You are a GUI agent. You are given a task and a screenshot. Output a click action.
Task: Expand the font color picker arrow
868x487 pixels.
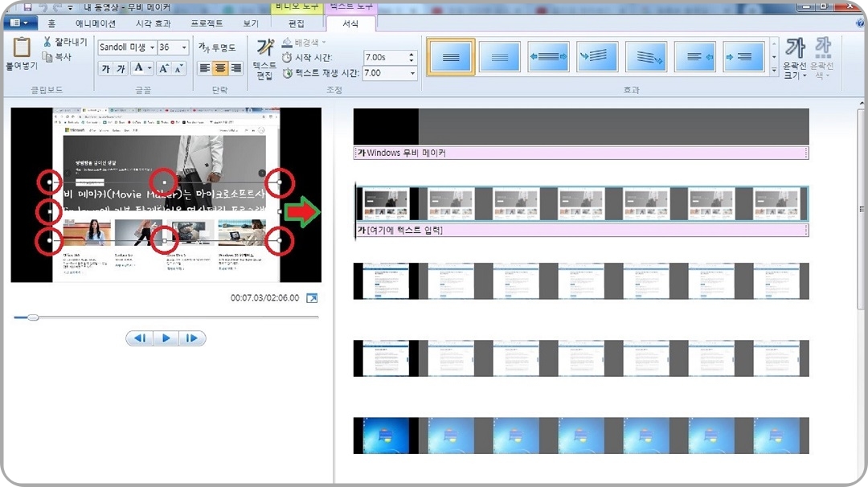[x=149, y=68]
